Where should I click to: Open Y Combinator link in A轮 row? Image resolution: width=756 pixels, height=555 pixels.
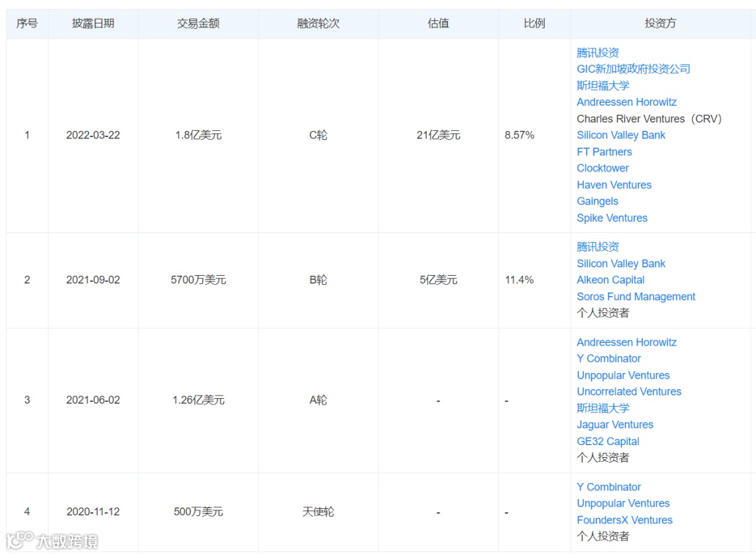(x=608, y=359)
